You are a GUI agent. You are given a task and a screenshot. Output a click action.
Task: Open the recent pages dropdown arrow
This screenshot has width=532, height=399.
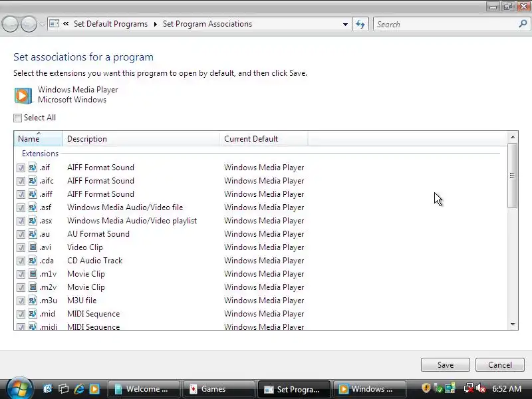coord(42,24)
